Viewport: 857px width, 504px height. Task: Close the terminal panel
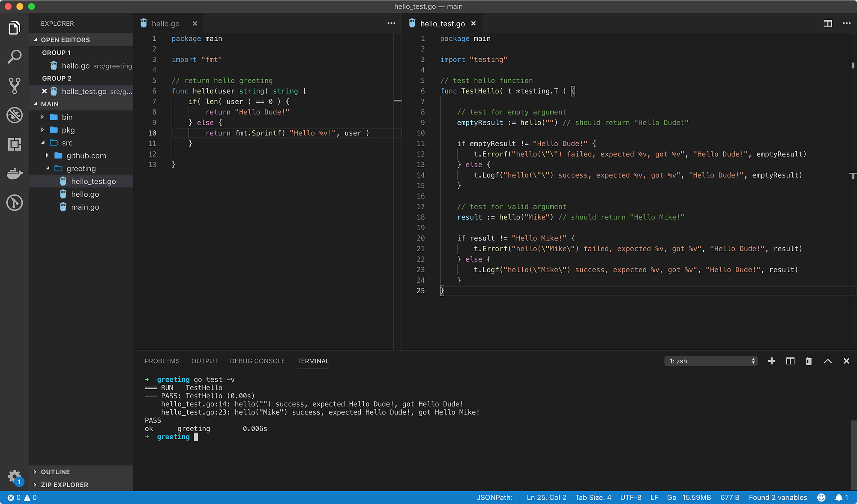point(846,361)
